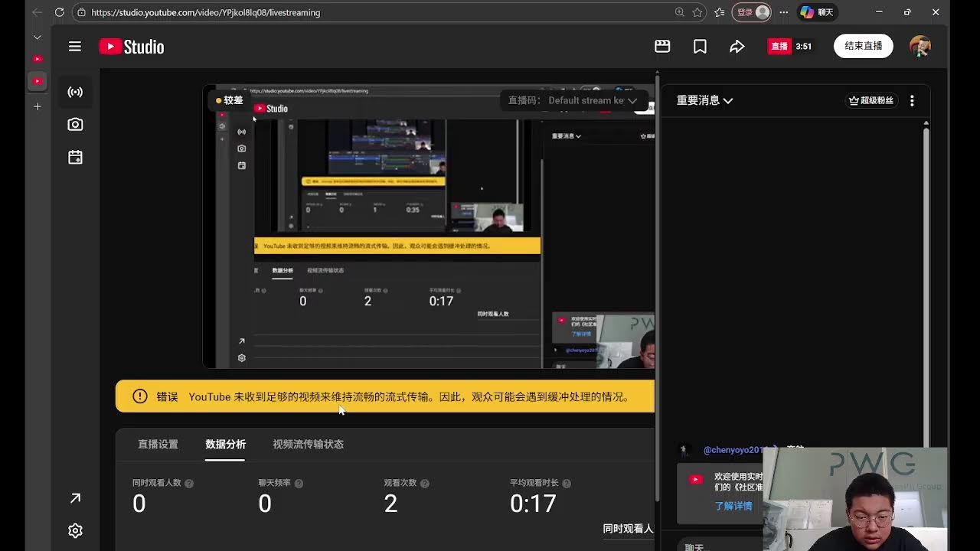Add this page to browser favorites
This screenshot has width=980, height=551.
pyautogui.click(x=697, y=12)
